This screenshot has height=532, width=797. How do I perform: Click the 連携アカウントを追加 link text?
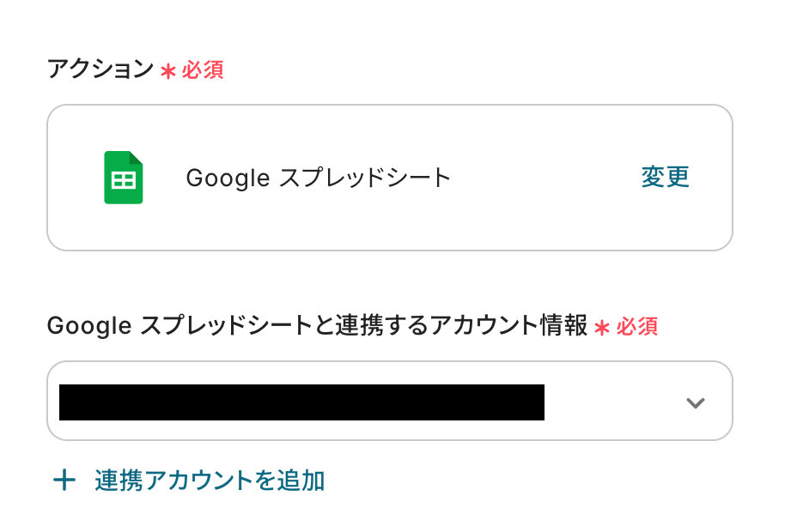[x=210, y=481]
